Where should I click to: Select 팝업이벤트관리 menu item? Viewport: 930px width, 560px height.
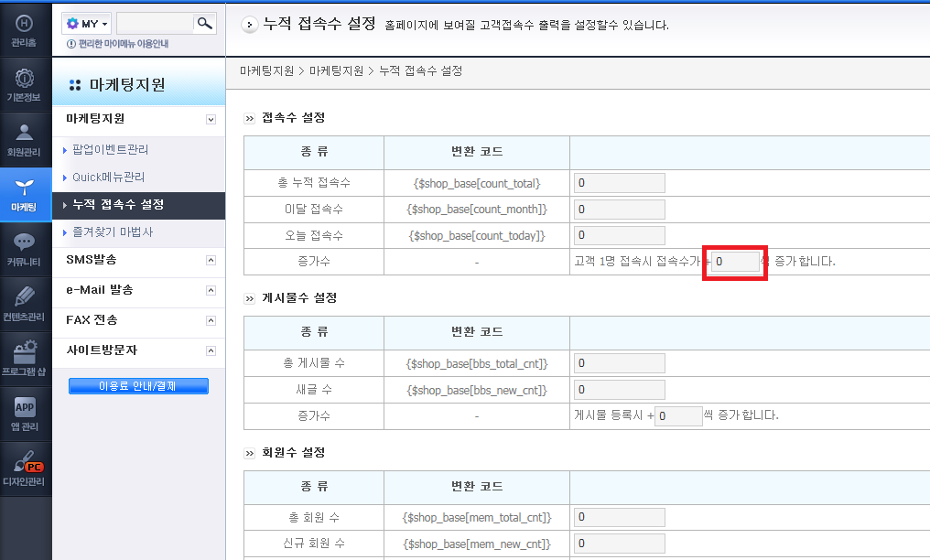tap(110, 150)
